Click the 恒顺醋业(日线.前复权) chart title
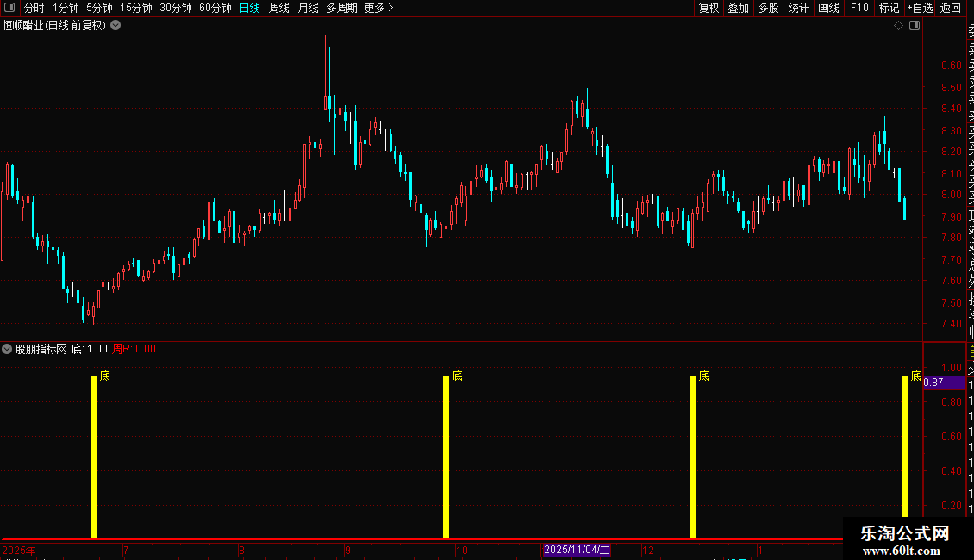The width and height of the screenshot is (974, 560). click(54, 26)
